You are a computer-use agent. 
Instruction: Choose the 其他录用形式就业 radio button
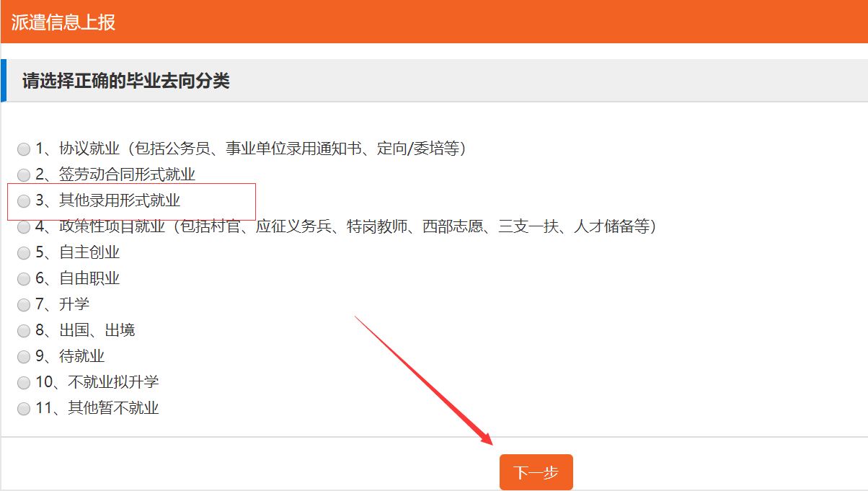[x=24, y=201]
